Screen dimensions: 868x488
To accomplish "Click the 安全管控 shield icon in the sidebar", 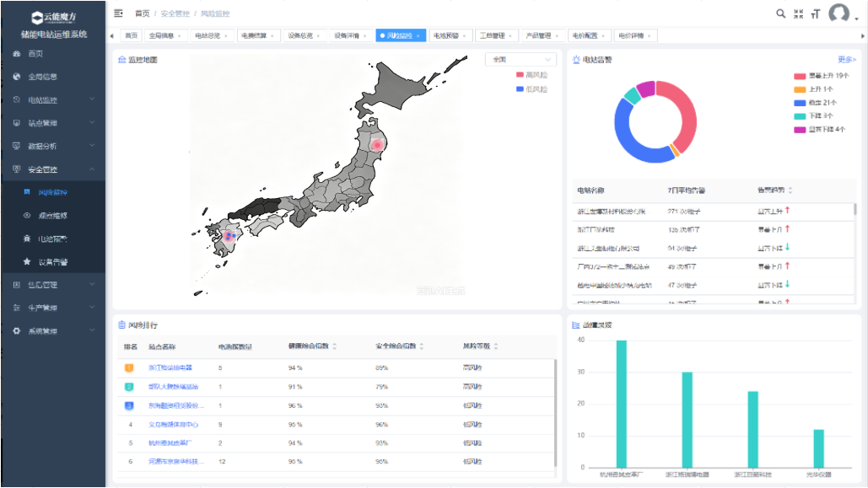I will [17, 169].
